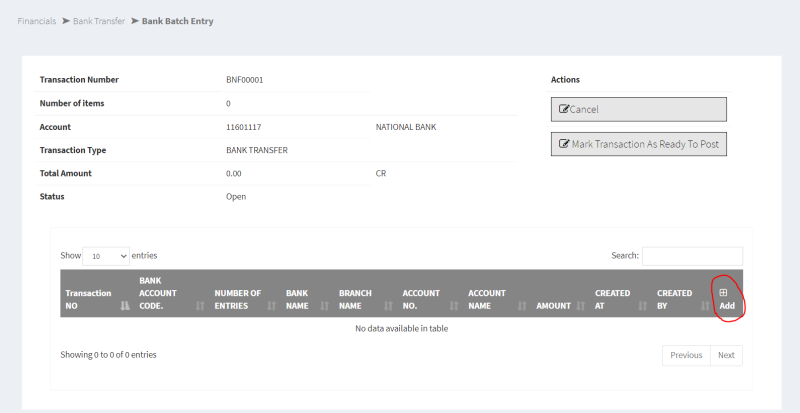800x413 pixels.
Task: Sort by Account Name column icon
Action: click(x=521, y=306)
